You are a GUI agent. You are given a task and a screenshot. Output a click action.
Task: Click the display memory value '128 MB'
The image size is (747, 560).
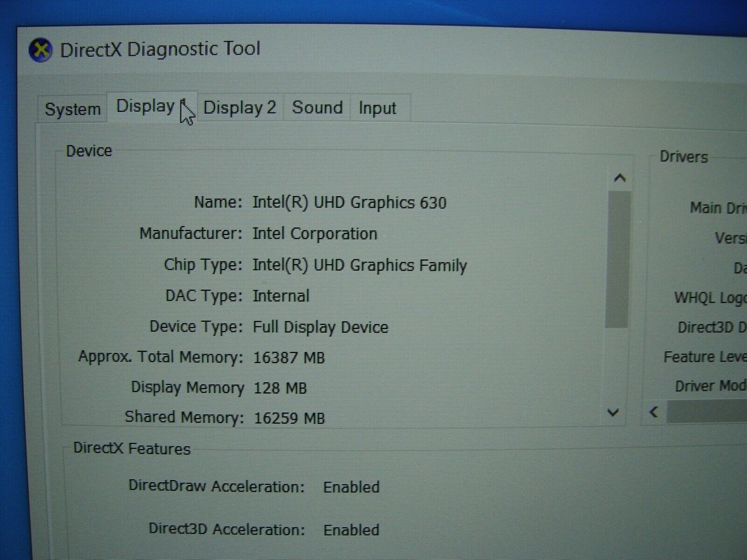pyautogui.click(x=280, y=388)
